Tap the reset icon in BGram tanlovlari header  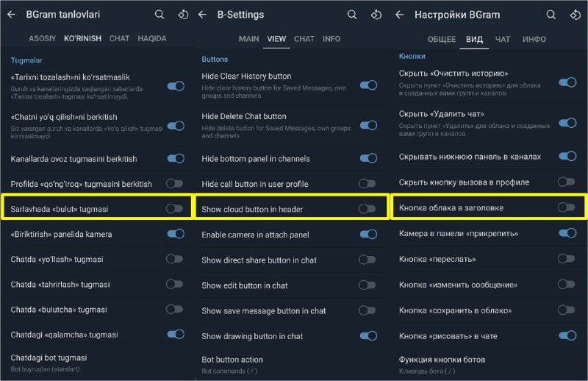(183, 15)
